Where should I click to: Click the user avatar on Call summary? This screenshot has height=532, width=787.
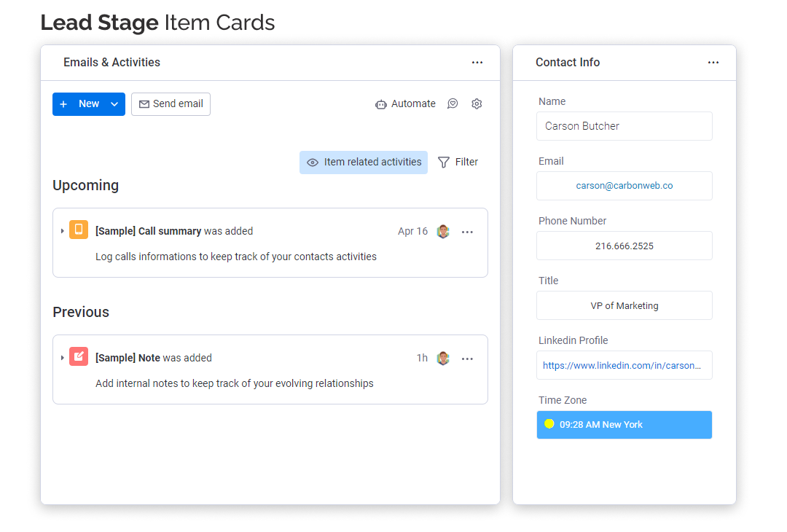point(443,232)
